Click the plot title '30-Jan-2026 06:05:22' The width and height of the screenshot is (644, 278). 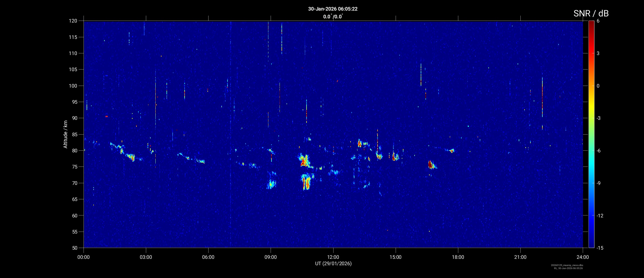[333, 9]
